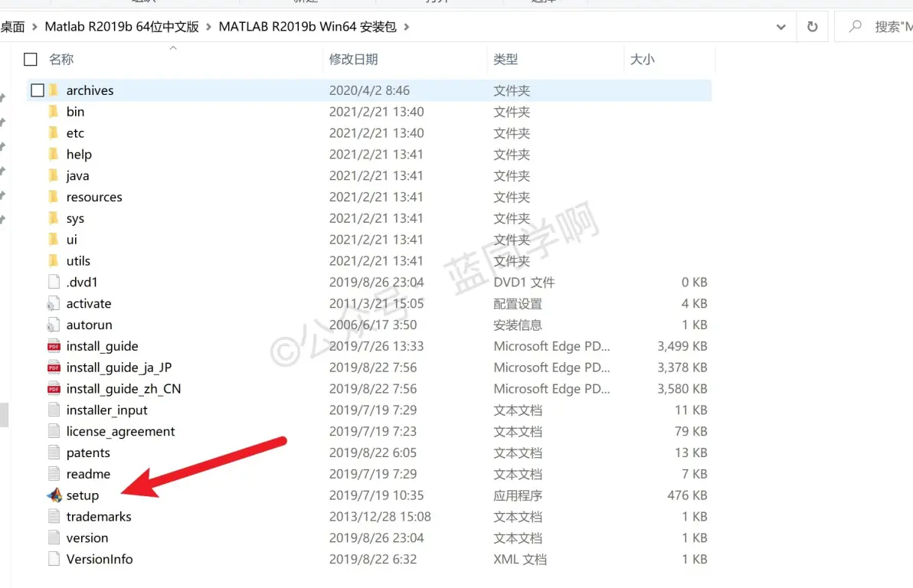Select the install_guide_zh_CN file name
This screenshot has width=913, height=588.
[123, 389]
